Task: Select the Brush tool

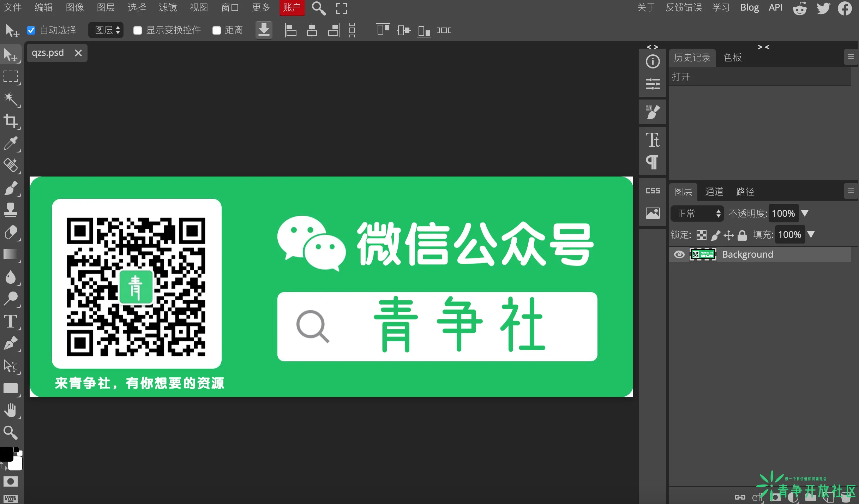Action: click(11, 188)
